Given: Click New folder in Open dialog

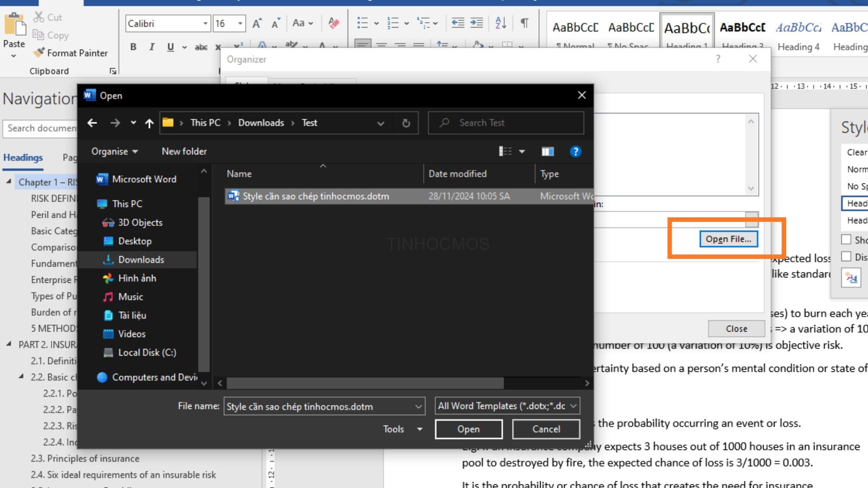Looking at the screenshot, I should pos(184,151).
